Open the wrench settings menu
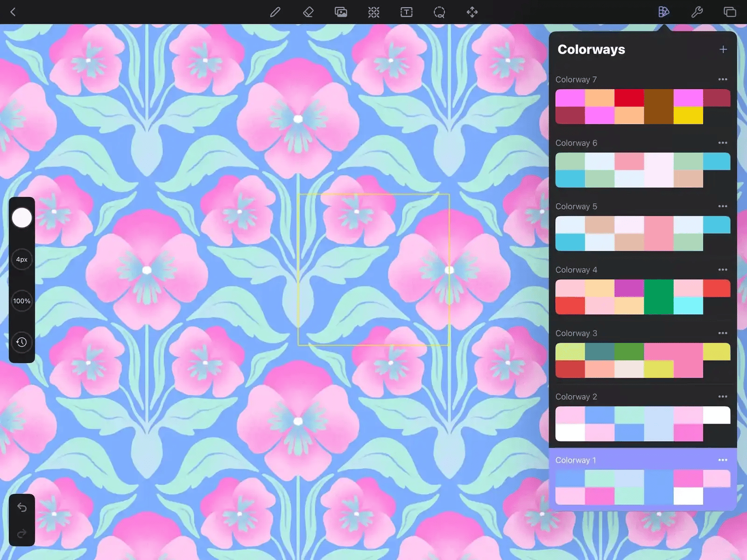 (x=697, y=12)
